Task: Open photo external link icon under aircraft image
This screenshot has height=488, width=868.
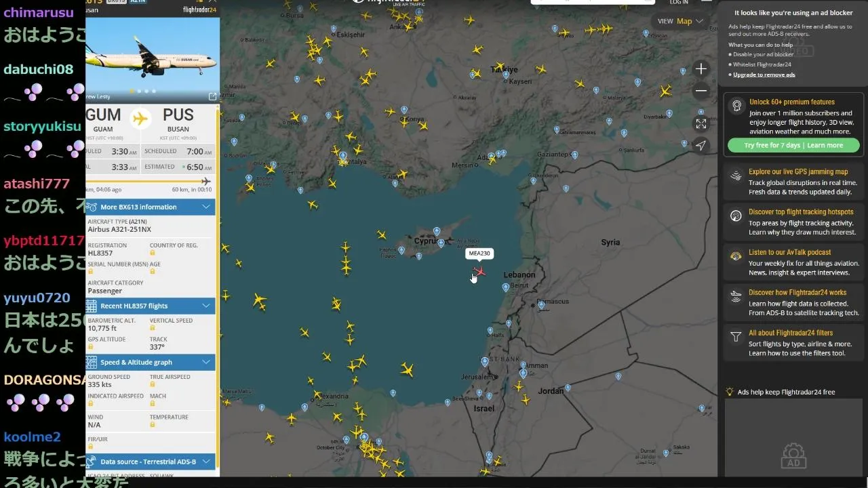Action: [212, 97]
